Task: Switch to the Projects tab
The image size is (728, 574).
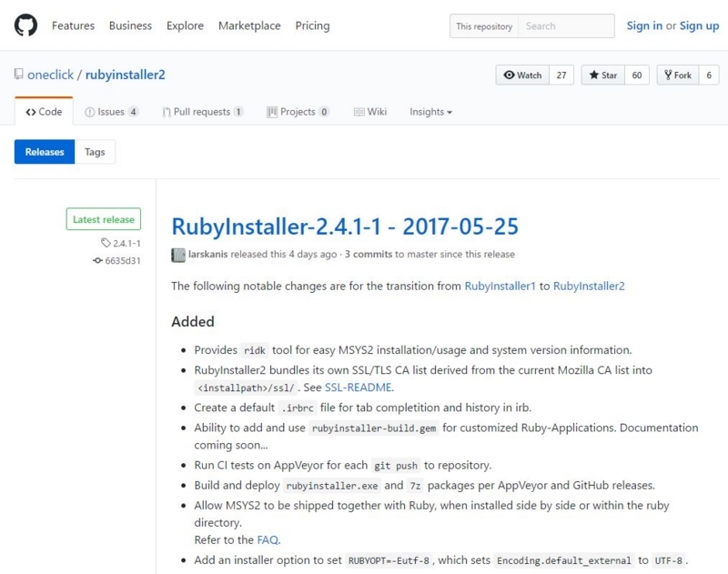Action: pyautogui.click(x=298, y=112)
